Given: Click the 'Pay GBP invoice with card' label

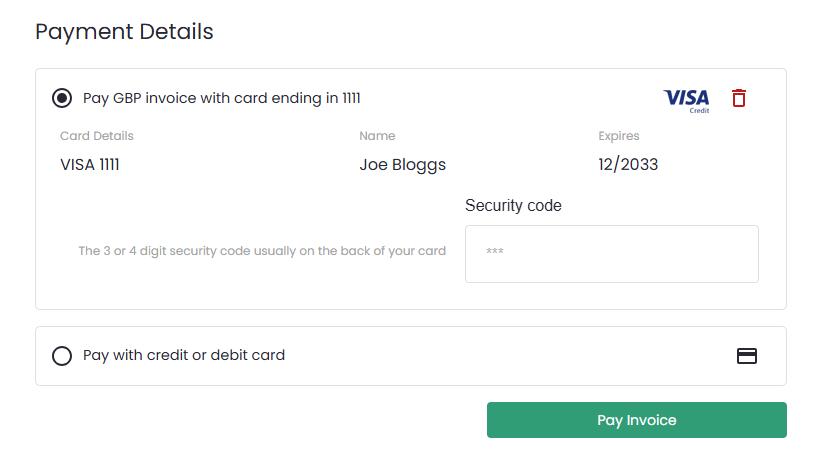Looking at the screenshot, I should pos(221,98).
